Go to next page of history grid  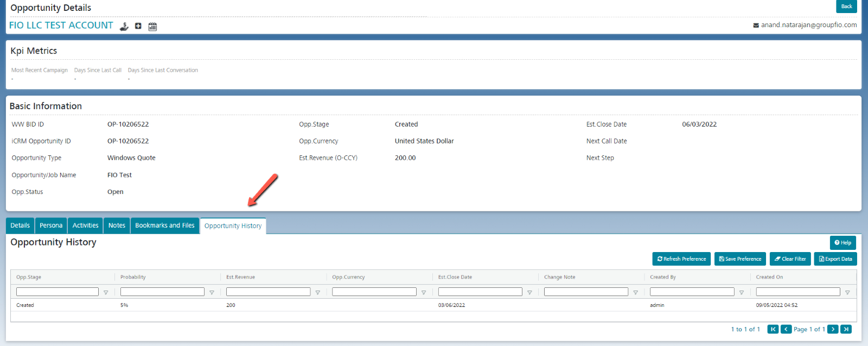tap(833, 329)
